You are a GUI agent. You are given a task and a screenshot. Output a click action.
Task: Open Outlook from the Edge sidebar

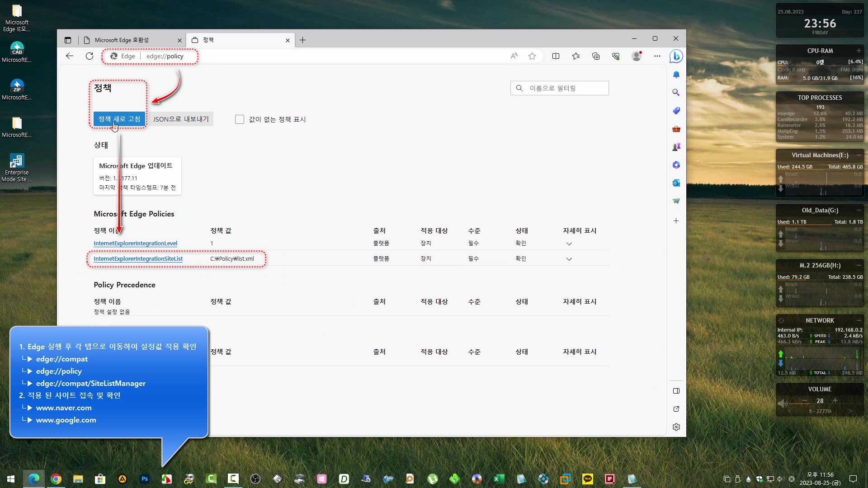676,183
